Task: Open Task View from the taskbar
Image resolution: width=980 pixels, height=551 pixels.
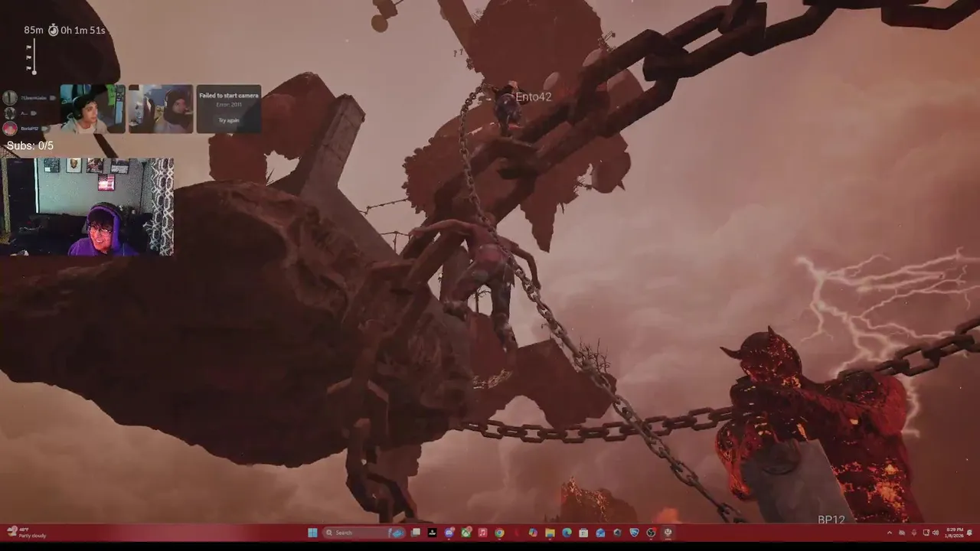Action: (x=416, y=533)
